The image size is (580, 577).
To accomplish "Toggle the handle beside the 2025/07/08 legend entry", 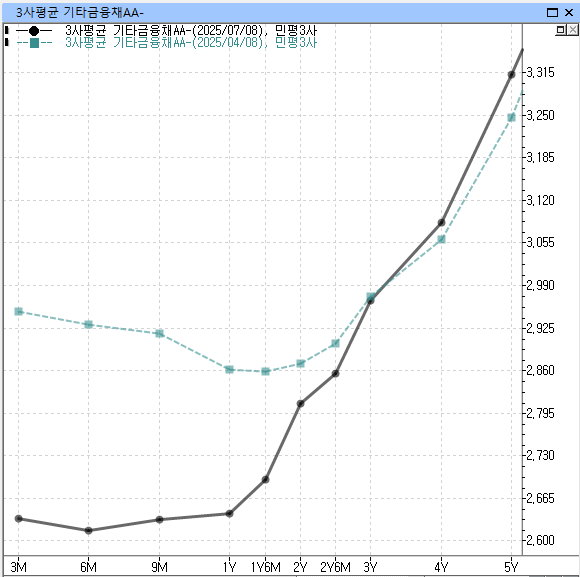I will click(x=6, y=30).
